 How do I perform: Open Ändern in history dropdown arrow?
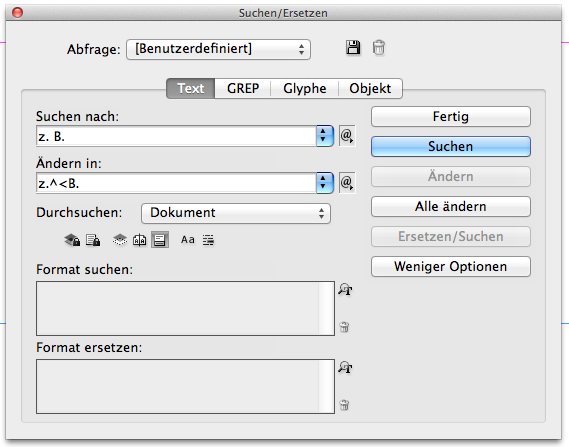tap(324, 183)
